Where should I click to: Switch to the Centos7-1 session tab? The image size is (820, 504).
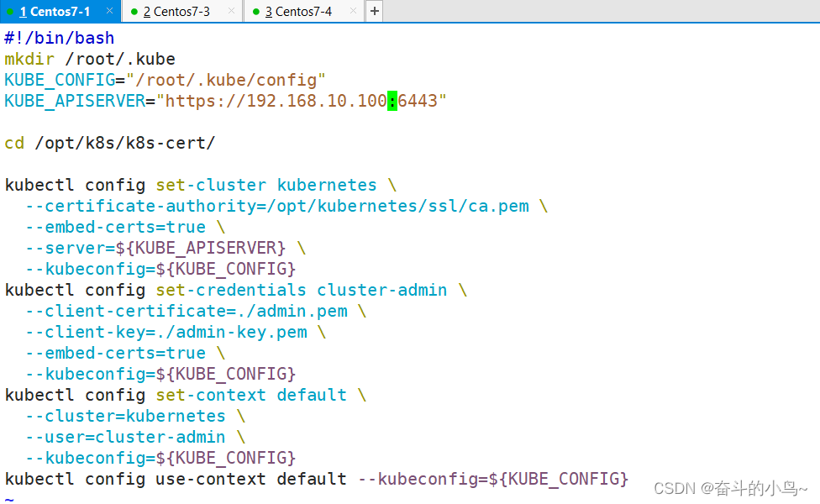pyautogui.click(x=60, y=11)
